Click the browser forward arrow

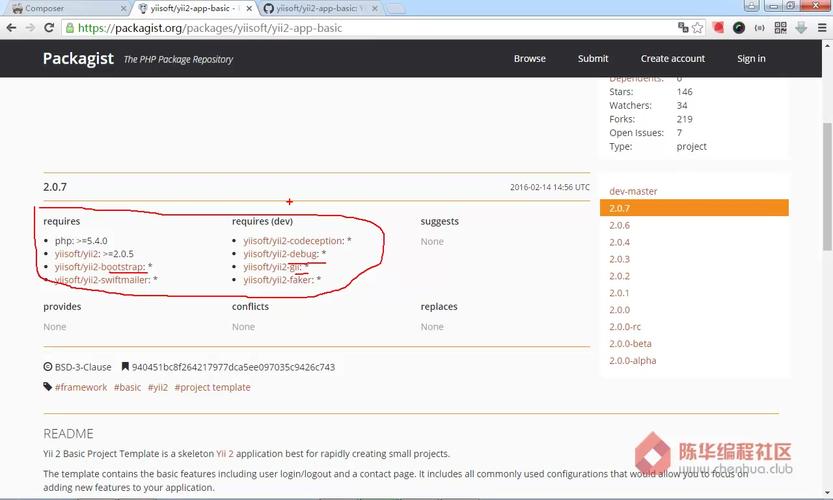coord(30,28)
